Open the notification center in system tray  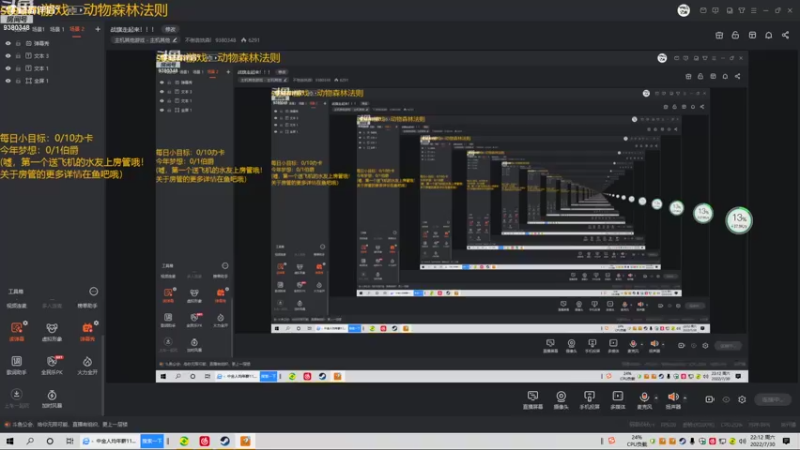786,441
